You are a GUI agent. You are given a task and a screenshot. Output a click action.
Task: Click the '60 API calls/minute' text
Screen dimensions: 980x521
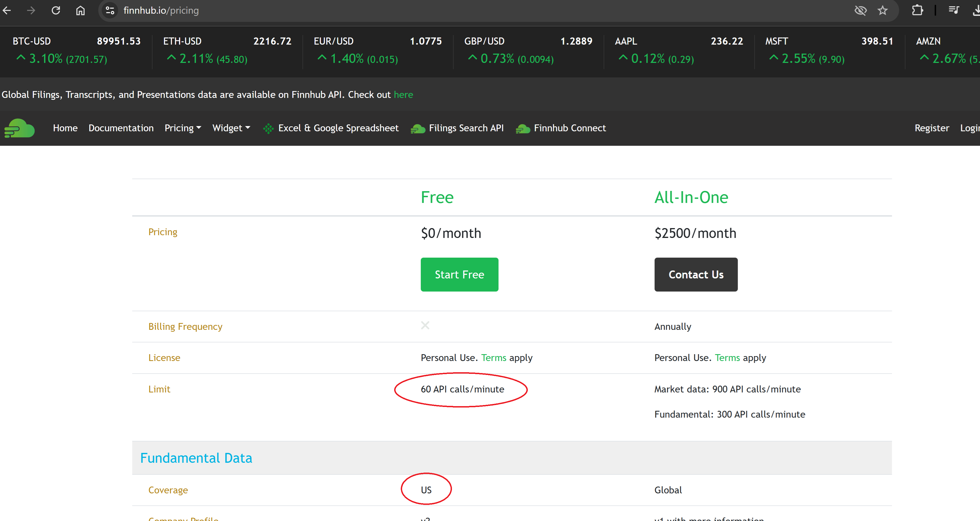(x=462, y=389)
